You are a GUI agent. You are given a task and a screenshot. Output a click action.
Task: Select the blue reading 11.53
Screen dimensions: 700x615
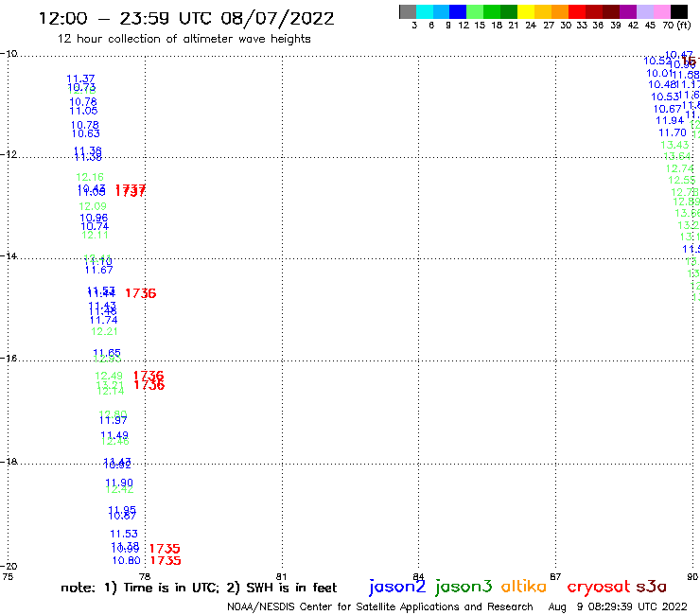[124, 534]
